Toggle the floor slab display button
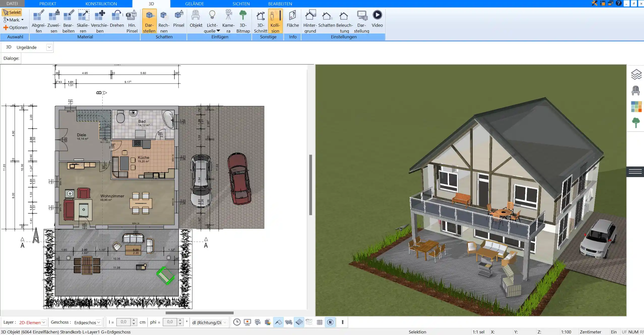This screenshot has height=335, width=644. [x=299, y=322]
